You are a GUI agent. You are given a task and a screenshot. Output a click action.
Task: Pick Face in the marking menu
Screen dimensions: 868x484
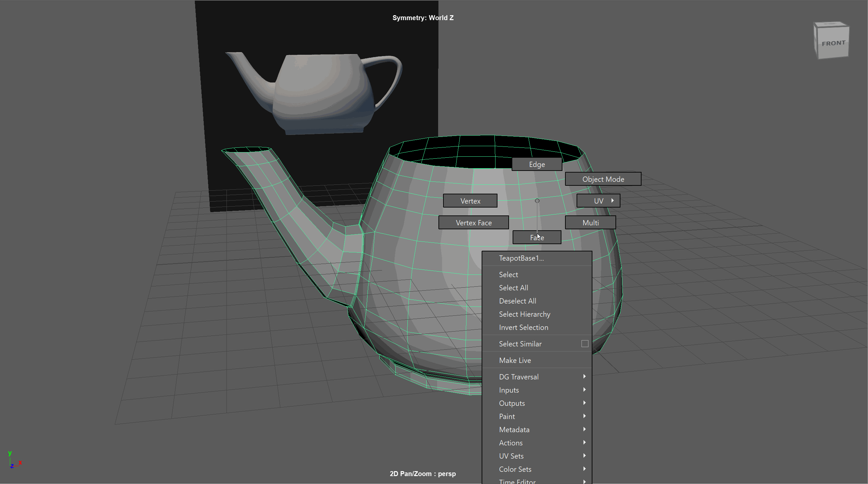536,238
